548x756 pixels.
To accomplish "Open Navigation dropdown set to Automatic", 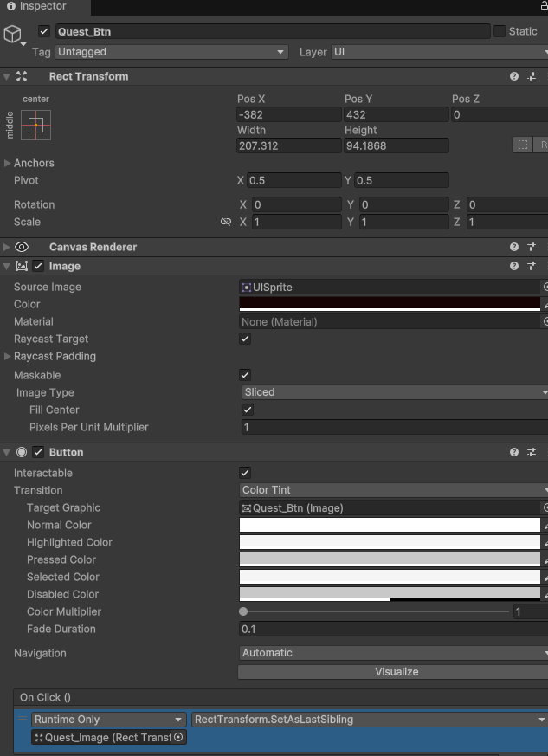I will 393,653.
